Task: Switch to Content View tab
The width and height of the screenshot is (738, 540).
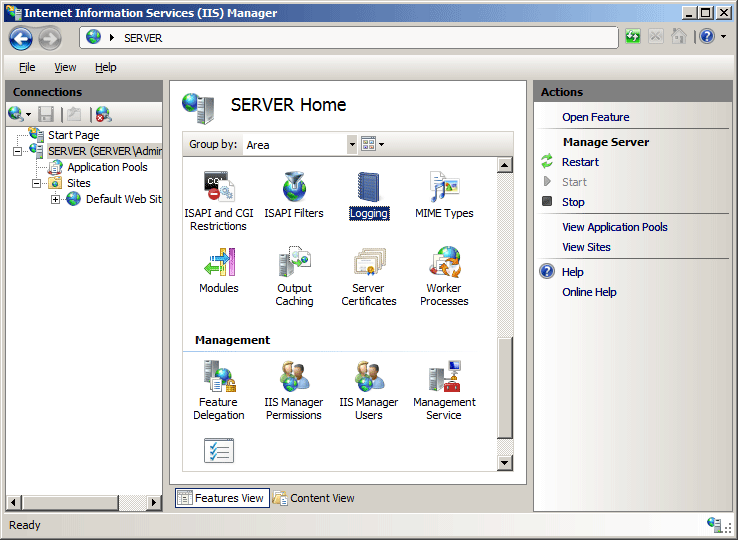Action: click(314, 498)
